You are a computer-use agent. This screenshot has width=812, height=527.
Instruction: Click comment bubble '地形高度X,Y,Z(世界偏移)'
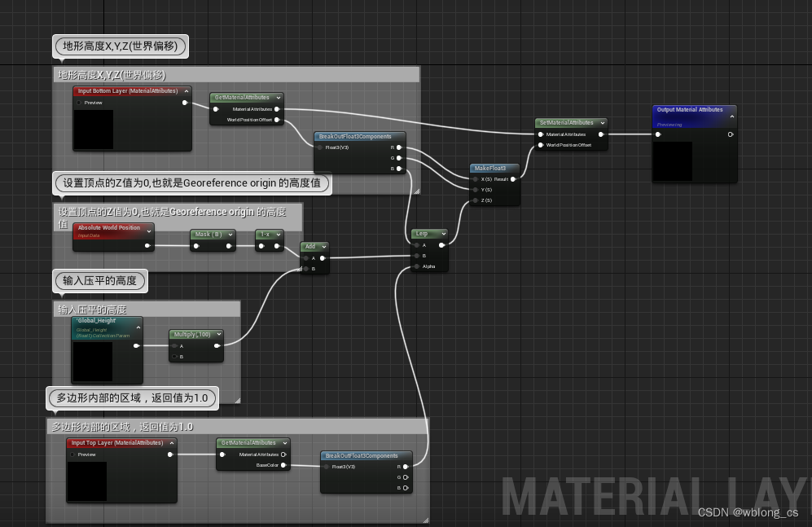(x=121, y=46)
